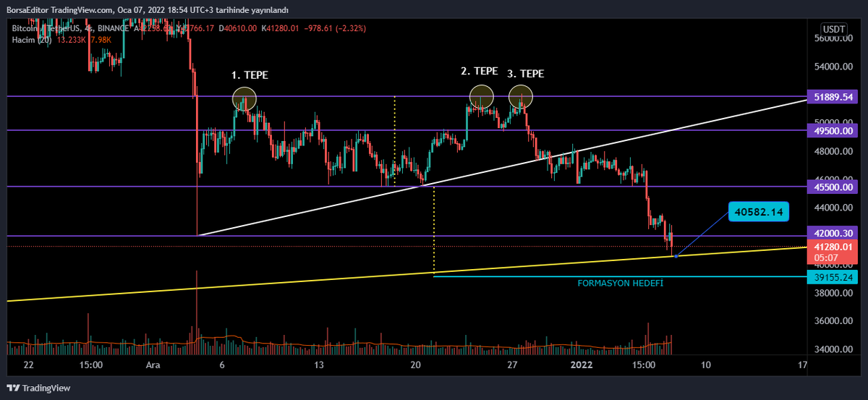Click the FORMASYON HEDEFİ text label
This screenshot has width=868, height=400.
tap(620, 284)
